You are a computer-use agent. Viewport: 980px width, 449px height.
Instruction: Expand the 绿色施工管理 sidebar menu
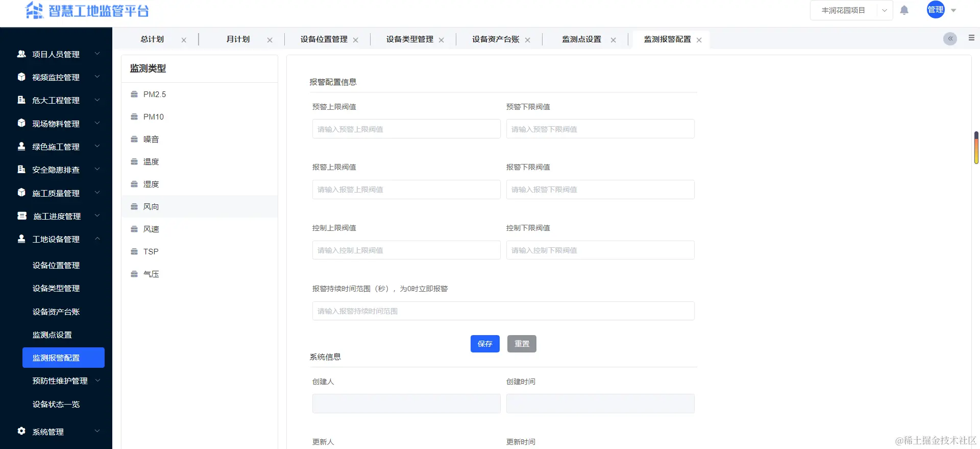point(56,147)
